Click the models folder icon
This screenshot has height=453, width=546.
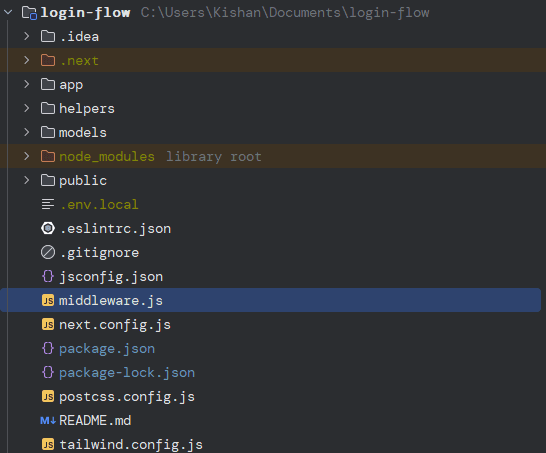pos(48,132)
